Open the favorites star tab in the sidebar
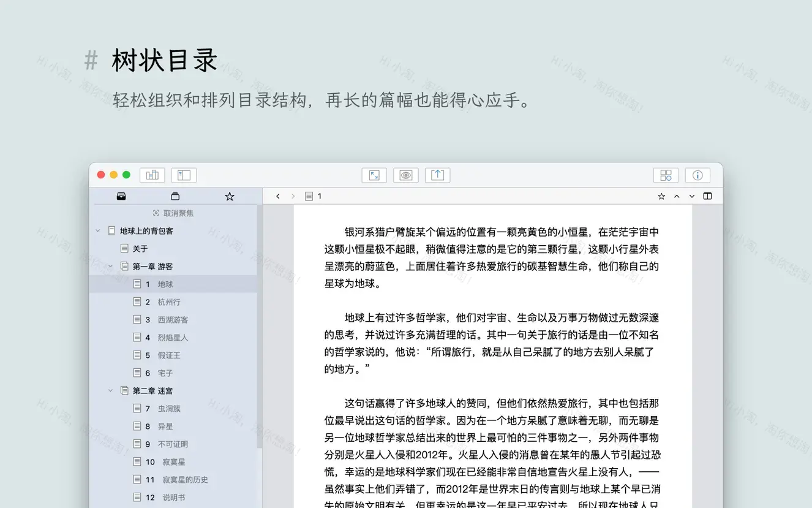 click(x=229, y=196)
